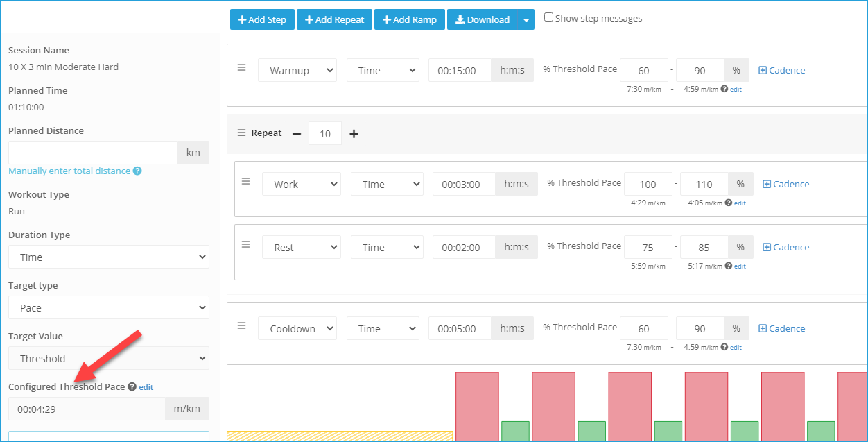Screen dimensions: 868x442
Task: Increase repeat count with plus icon
Action: 354,133
